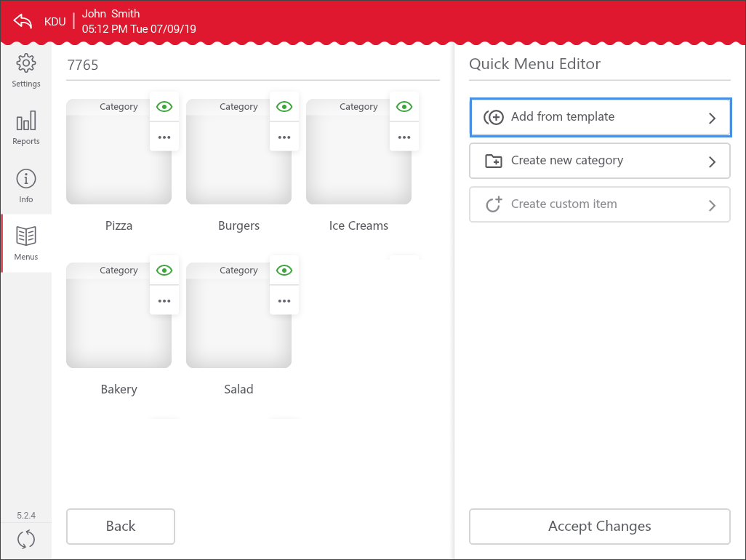Click the Back button
The image size is (746, 560).
121,527
